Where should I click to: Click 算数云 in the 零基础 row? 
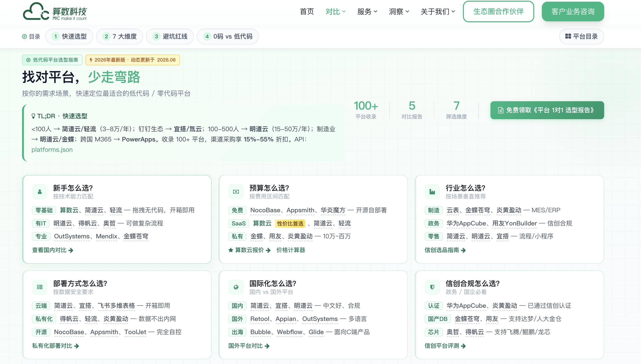click(69, 210)
